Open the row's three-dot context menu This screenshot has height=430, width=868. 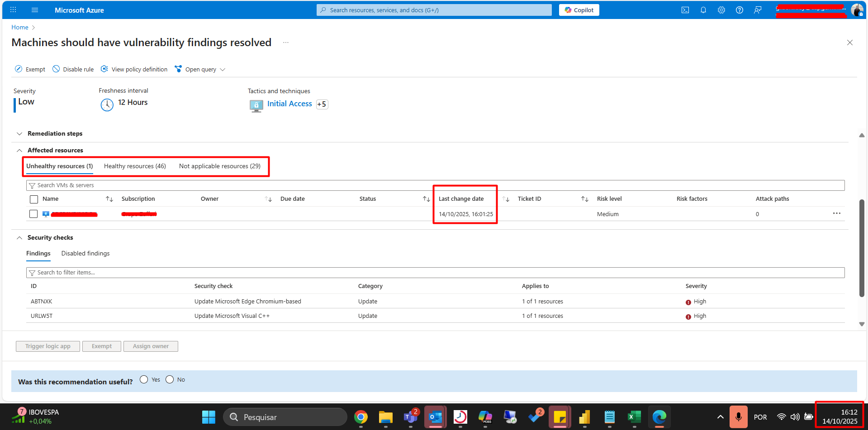(x=837, y=213)
